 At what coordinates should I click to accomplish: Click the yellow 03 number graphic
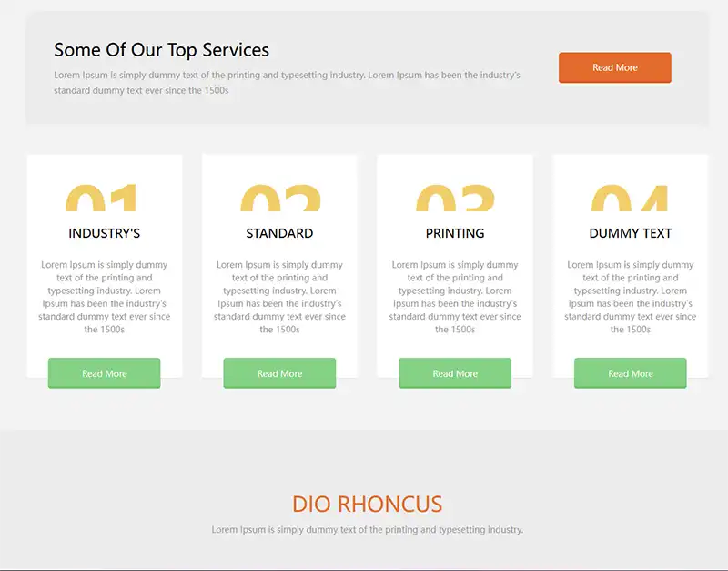point(456,198)
